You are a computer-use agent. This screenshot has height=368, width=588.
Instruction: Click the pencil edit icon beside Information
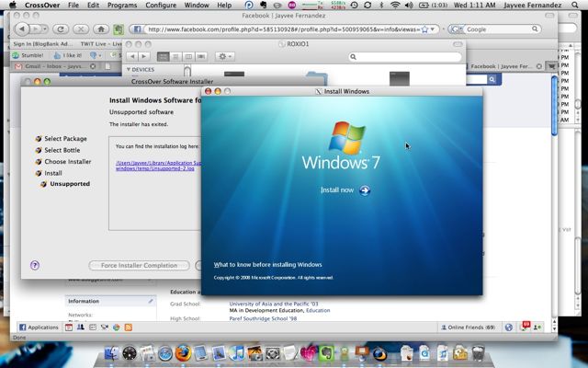pyautogui.click(x=151, y=301)
